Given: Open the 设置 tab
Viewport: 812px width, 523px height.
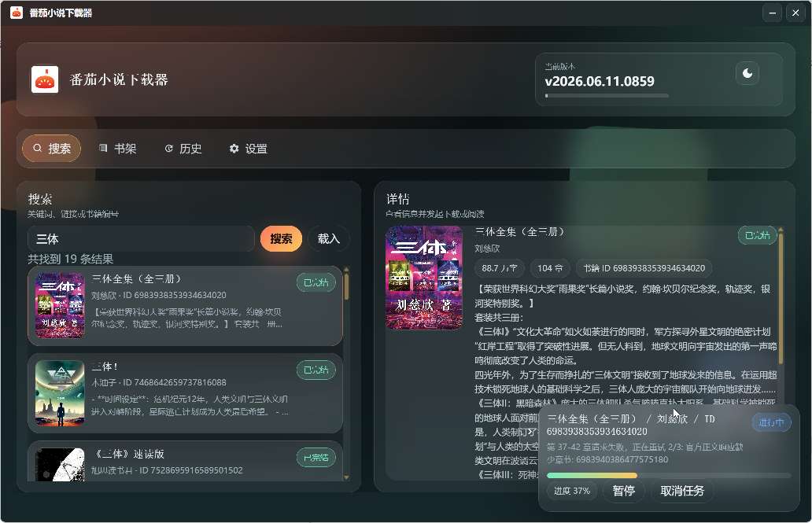Looking at the screenshot, I should [249, 149].
